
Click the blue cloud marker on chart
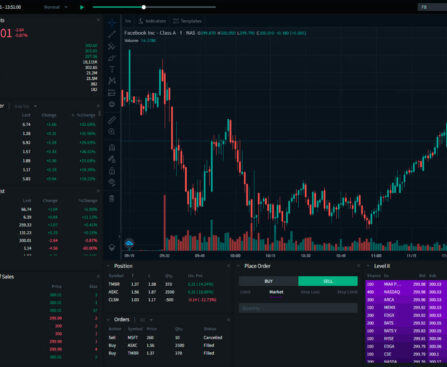pyautogui.click(x=129, y=243)
